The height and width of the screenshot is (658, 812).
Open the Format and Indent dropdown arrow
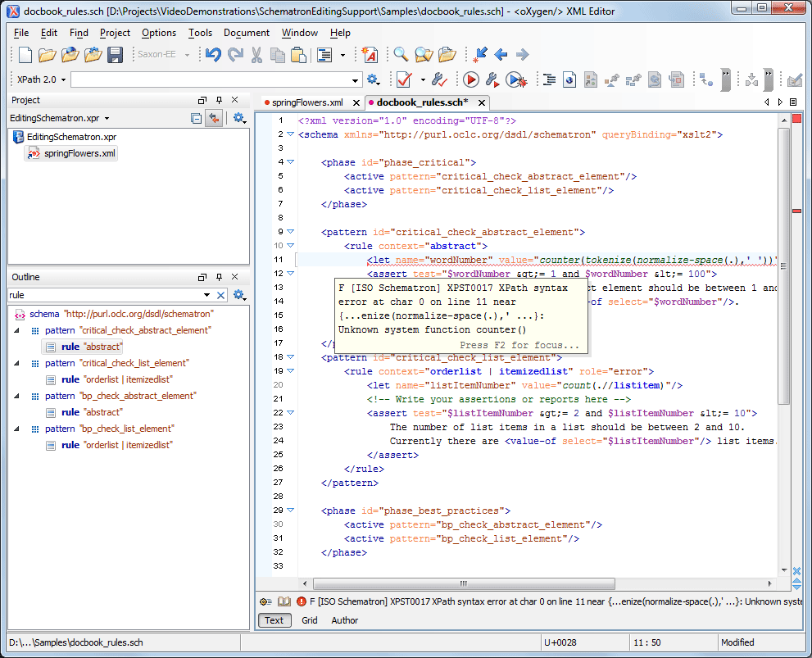click(342, 55)
